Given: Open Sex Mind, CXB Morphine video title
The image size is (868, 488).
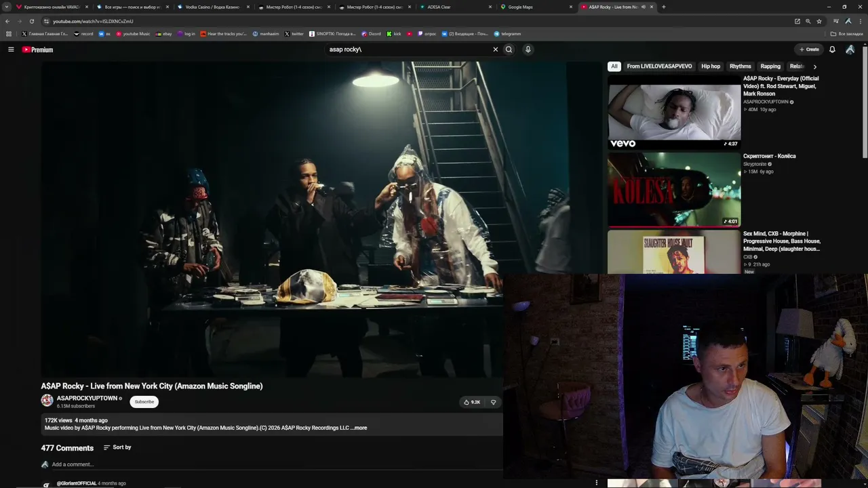Looking at the screenshot, I should point(782,241).
